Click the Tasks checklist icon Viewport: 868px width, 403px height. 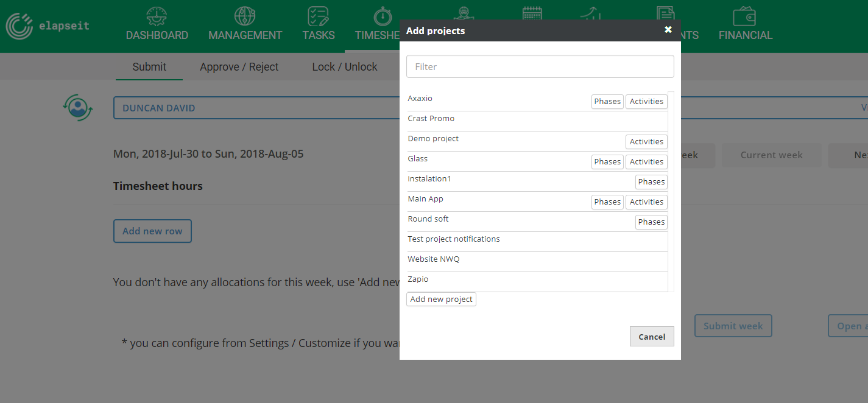pos(318,16)
